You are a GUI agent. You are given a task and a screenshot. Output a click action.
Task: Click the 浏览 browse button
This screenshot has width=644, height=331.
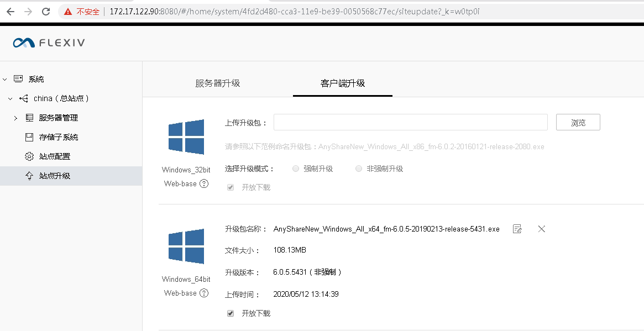tap(578, 122)
